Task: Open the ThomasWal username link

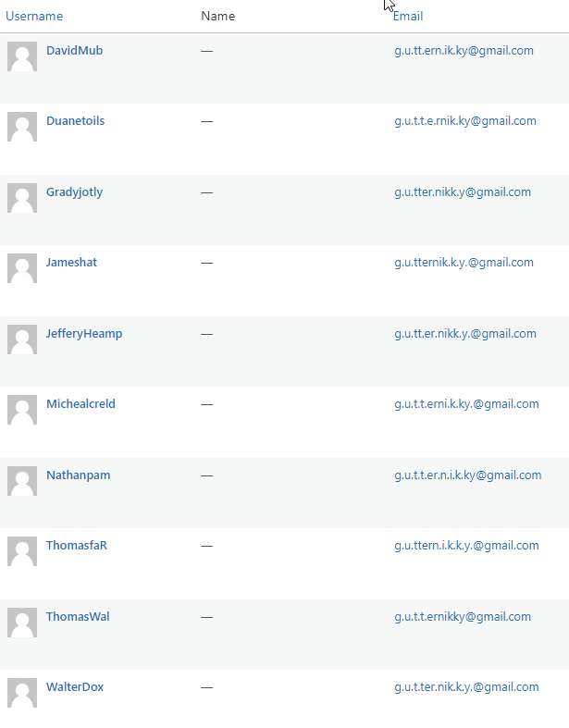Action: pyautogui.click(x=78, y=617)
